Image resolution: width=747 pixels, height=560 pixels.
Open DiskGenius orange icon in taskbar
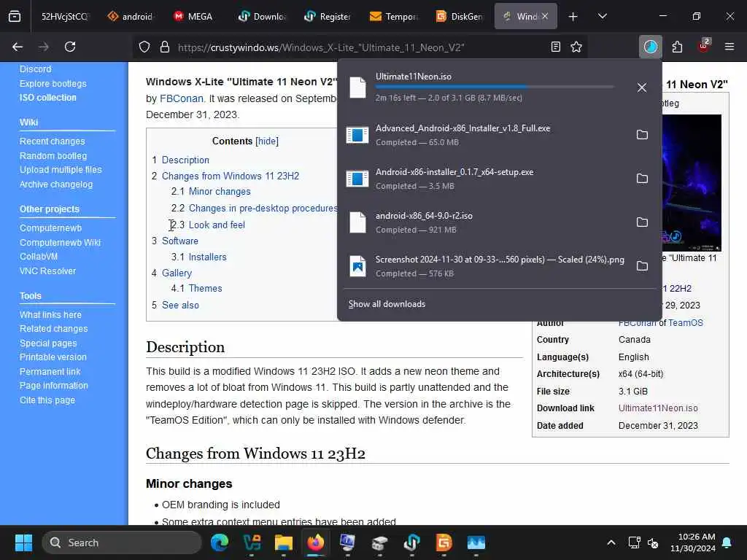click(444, 542)
